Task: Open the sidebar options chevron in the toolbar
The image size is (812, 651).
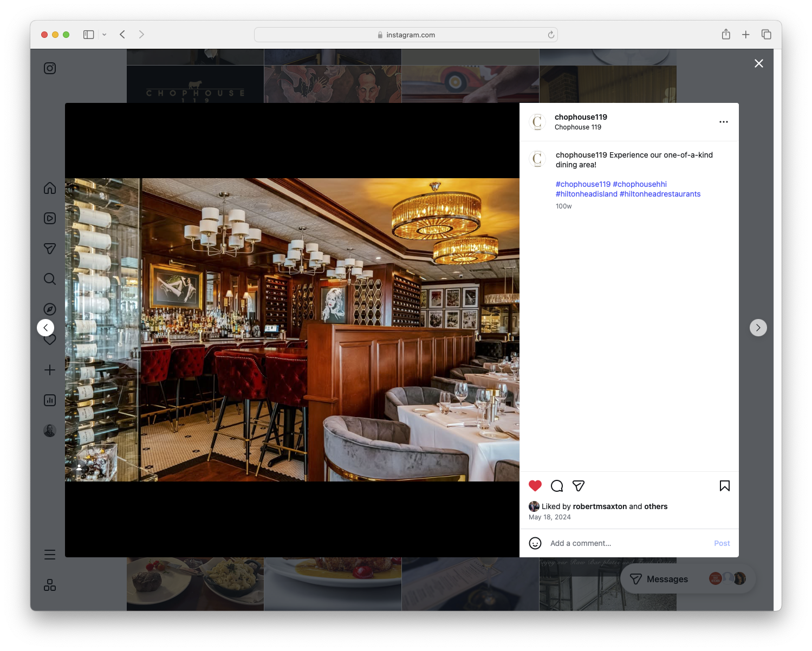Action: pos(104,34)
